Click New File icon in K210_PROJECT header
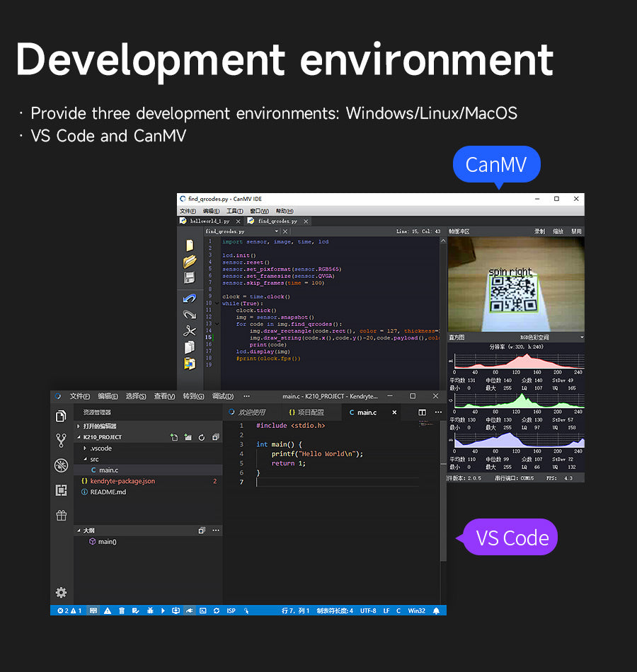Screen dimensions: 637x672 [174, 437]
